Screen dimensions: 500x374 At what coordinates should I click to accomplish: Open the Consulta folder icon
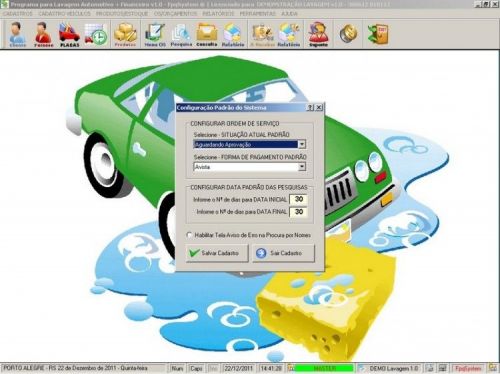(207, 34)
